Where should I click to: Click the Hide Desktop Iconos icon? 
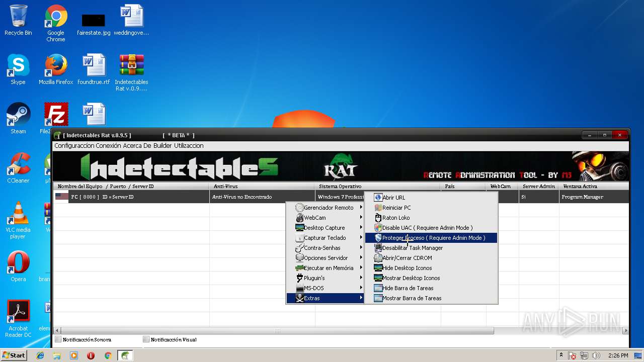coord(378,268)
